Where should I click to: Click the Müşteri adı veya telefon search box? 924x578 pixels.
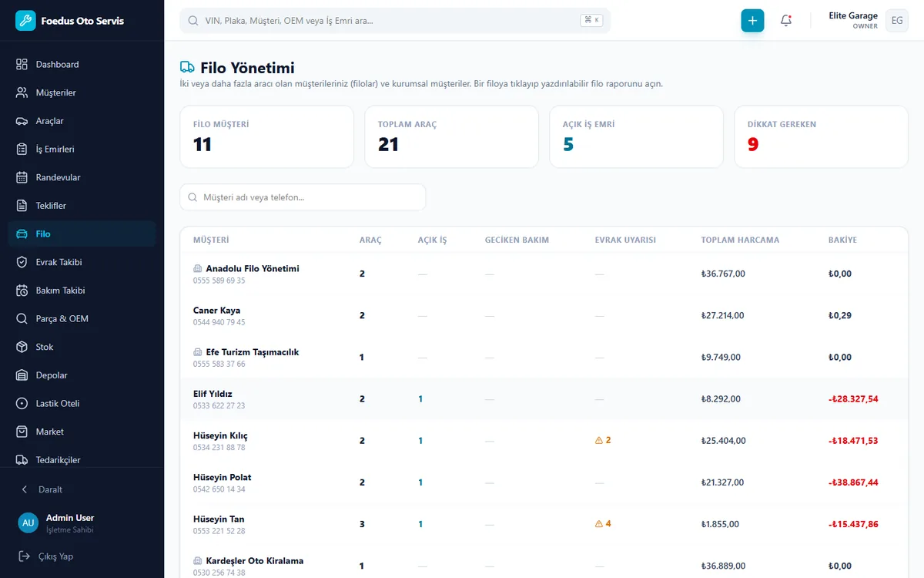click(303, 197)
